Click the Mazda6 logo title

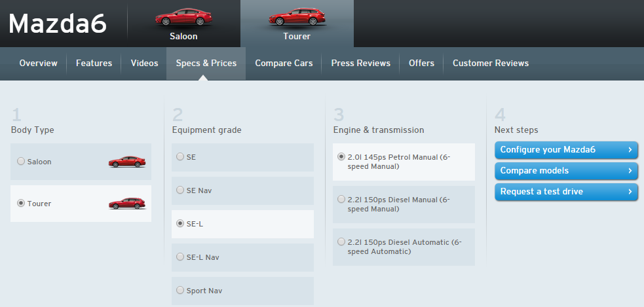[58, 24]
